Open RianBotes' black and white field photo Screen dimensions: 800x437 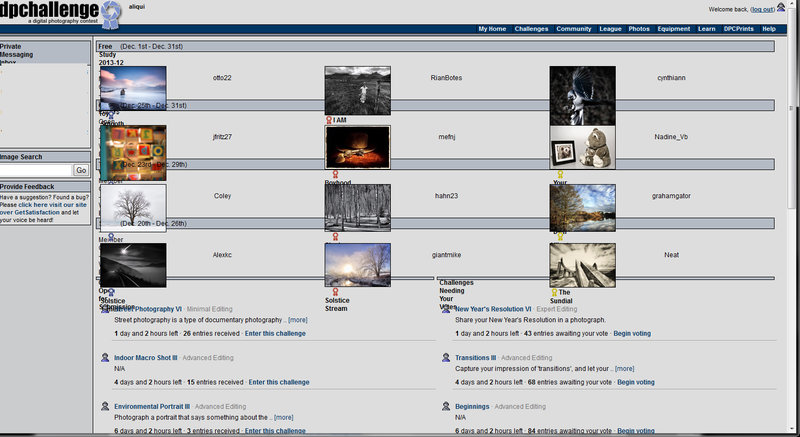(358, 90)
